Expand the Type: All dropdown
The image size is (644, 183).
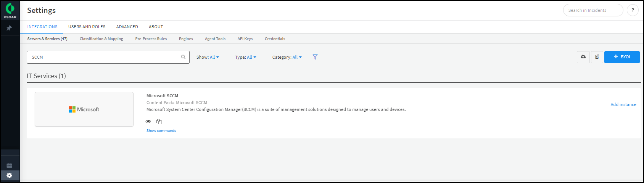point(246,57)
